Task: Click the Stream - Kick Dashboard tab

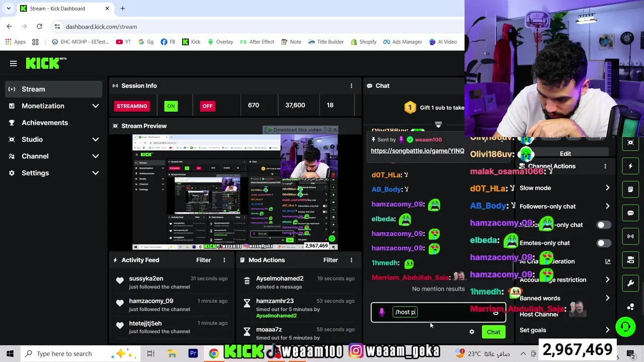Action: pyautogui.click(x=65, y=9)
